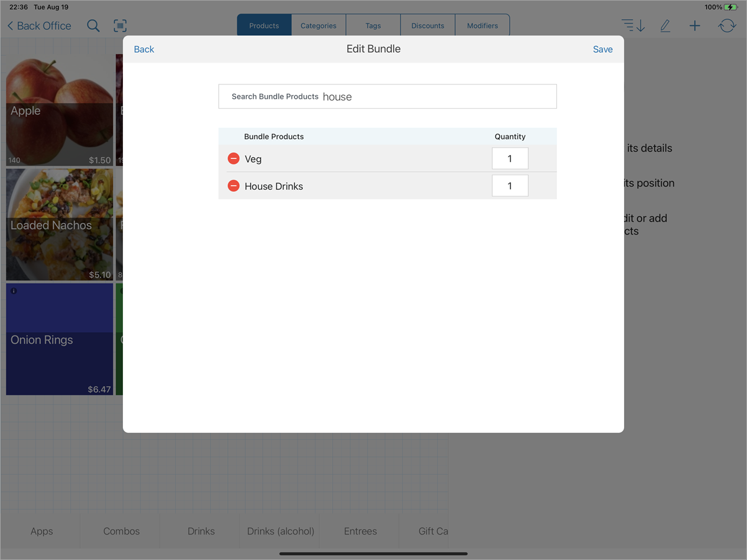Screen dimensions: 747x560
Task: Select the Onion Rings product tile
Action: point(60,339)
